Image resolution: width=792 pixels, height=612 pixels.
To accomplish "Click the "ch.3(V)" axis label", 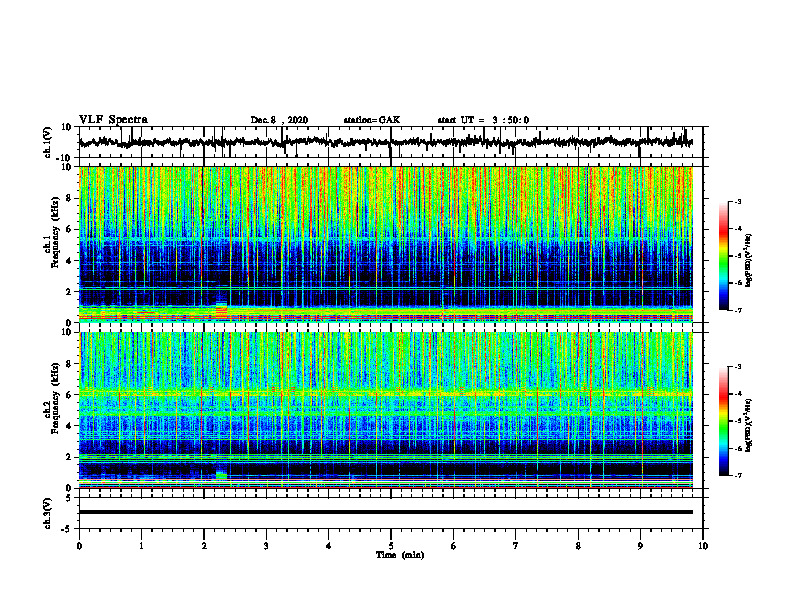I will 47,513.
